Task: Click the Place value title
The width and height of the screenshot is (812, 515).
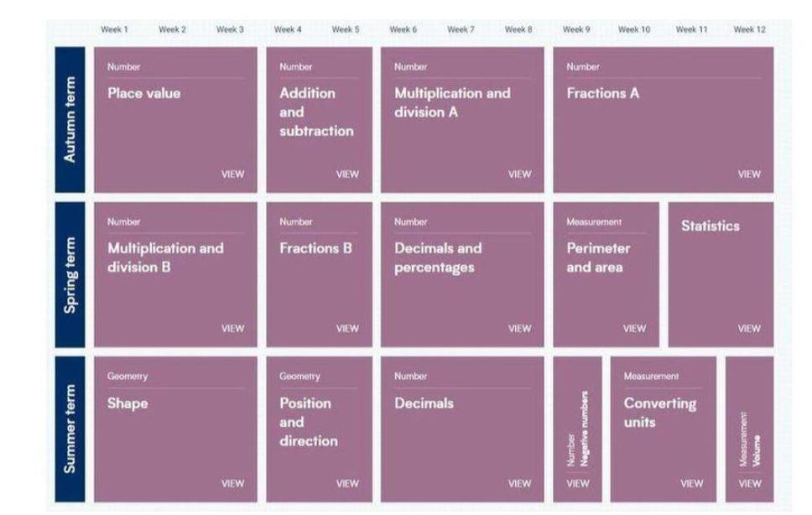Action: tap(143, 93)
